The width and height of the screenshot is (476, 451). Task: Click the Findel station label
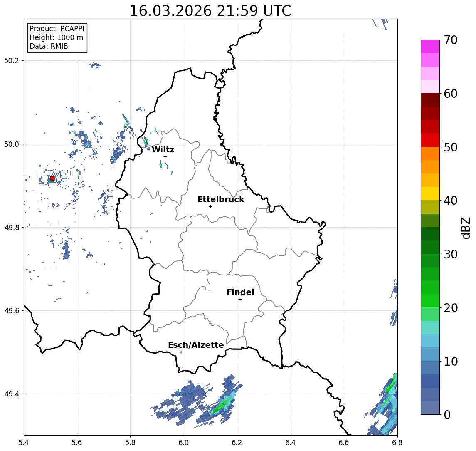click(240, 292)
